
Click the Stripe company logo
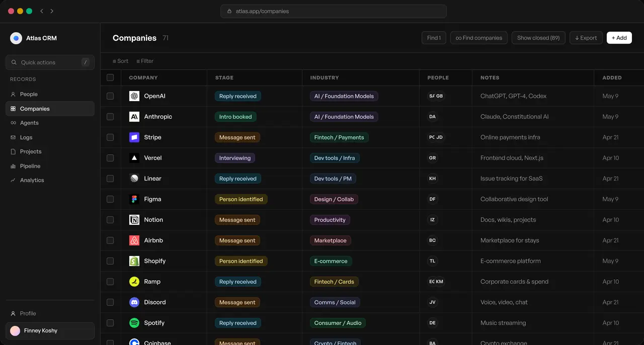pyautogui.click(x=134, y=137)
